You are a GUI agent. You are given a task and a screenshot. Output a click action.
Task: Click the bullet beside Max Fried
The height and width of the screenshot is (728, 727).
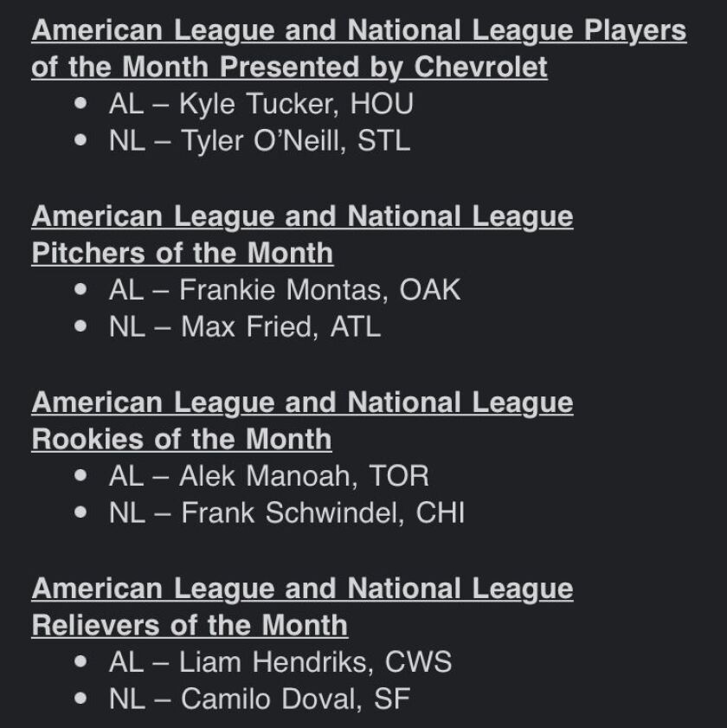80,326
